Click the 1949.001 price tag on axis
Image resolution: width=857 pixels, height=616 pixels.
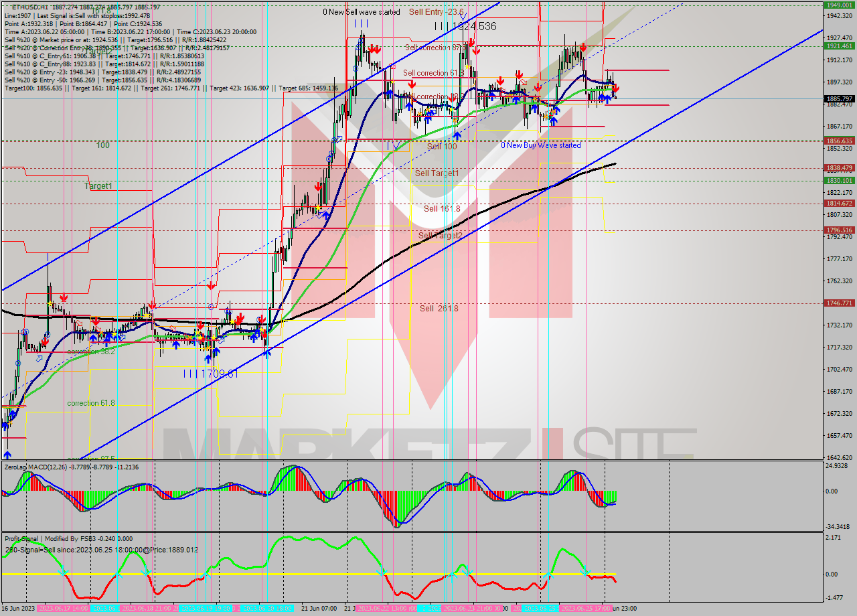point(839,5)
